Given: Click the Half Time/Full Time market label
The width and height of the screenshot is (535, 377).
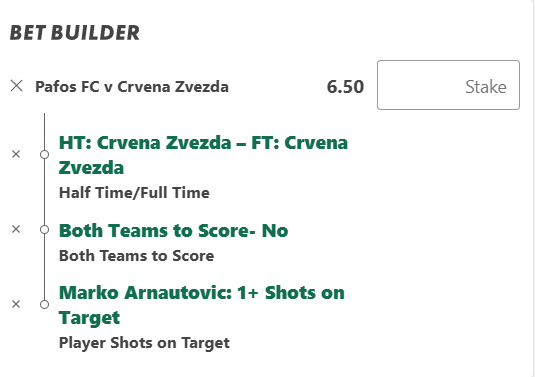Looking at the screenshot, I should [134, 193].
